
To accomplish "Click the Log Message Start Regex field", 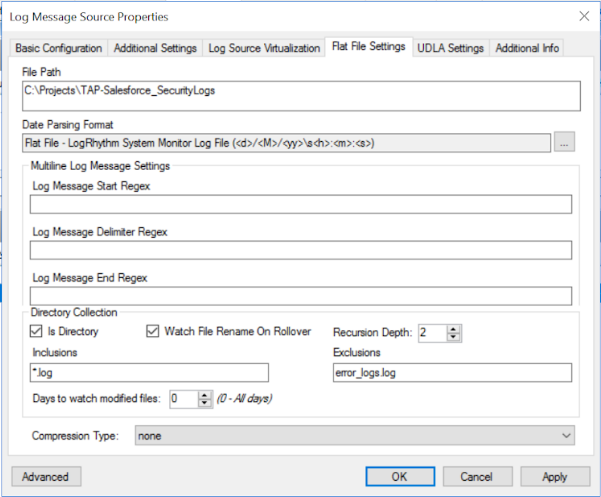I will click(x=300, y=205).
